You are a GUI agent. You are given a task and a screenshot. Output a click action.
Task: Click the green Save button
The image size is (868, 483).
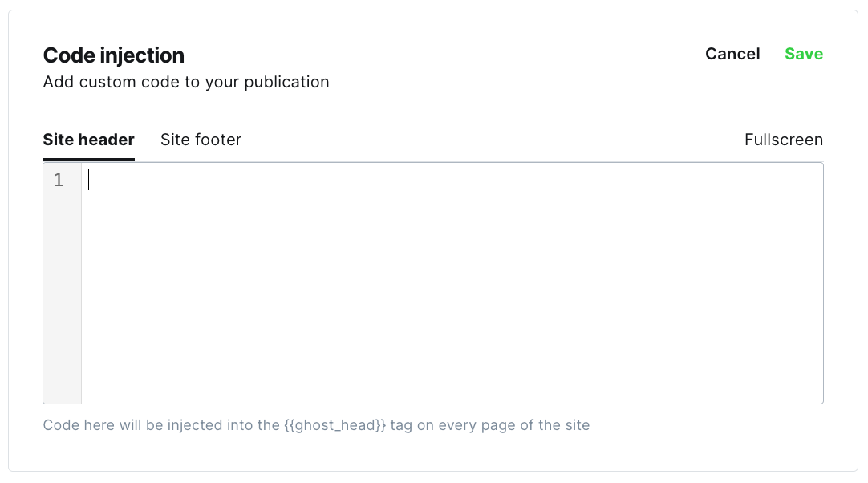pos(804,54)
